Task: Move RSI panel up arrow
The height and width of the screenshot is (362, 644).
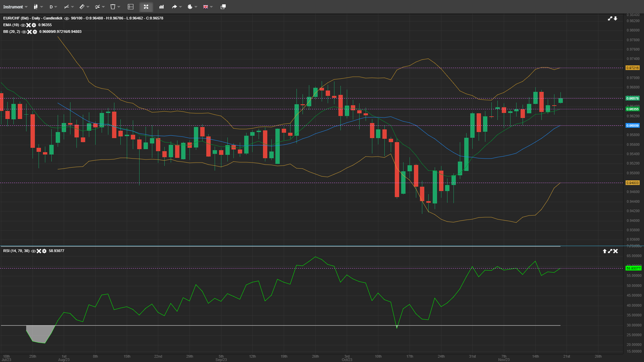Action: 605,251
